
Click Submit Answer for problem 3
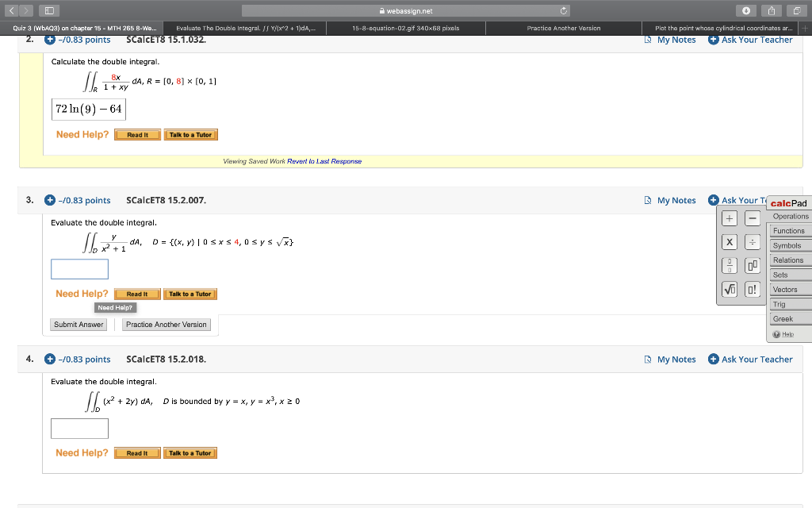[78, 324]
